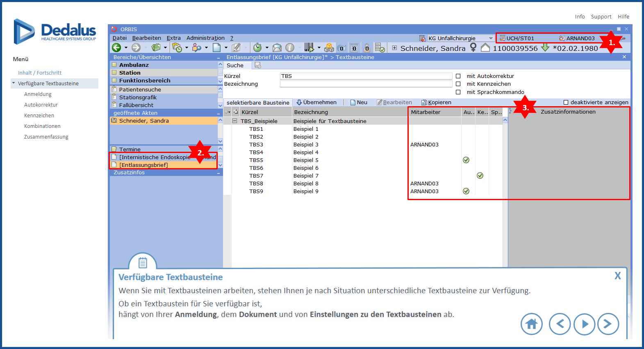Enable the 'mit Autokorrektur' checkbox
Image resolution: width=644 pixels, height=349 pixels.
(458, 76)
